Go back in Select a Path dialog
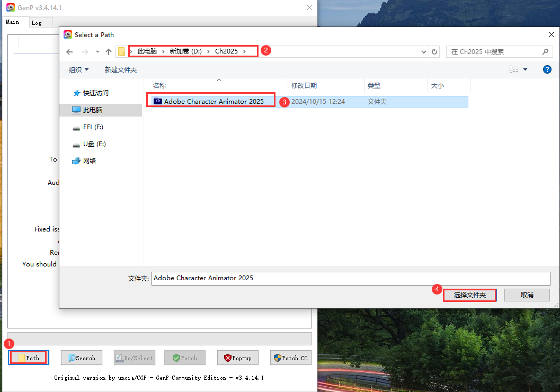This screenshot has height=392, width=560. (x=69, y=52)
